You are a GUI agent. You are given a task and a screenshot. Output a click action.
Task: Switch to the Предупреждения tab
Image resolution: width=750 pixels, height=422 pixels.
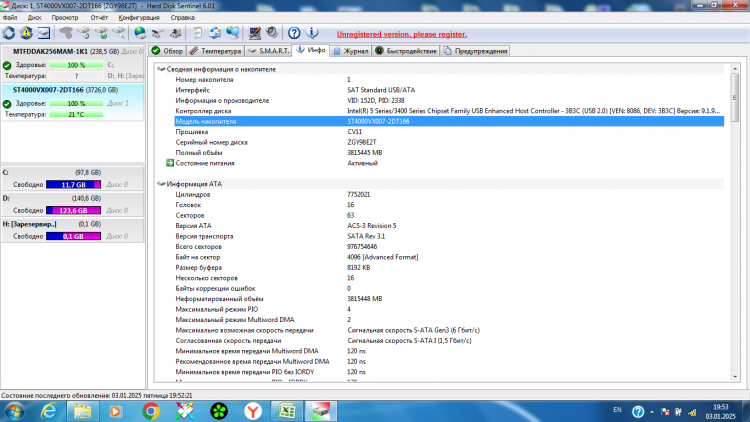coord(475,51)
